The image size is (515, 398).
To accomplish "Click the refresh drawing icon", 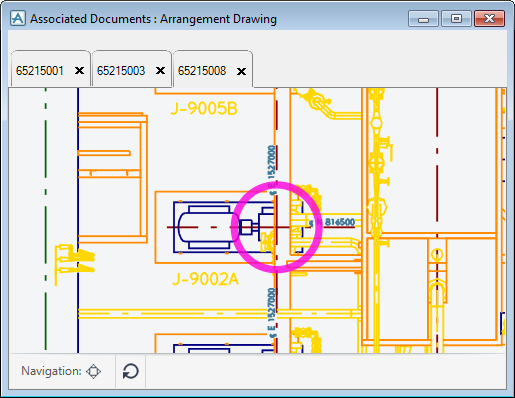I will click(130, 371).
